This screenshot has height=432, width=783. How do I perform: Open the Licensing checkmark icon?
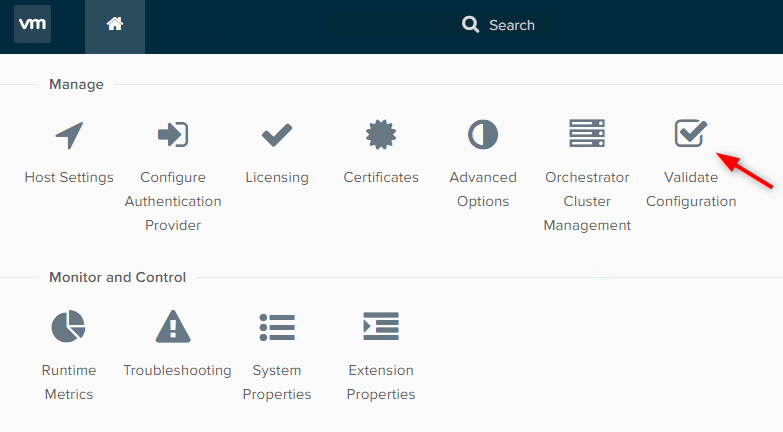pos(277,135)
